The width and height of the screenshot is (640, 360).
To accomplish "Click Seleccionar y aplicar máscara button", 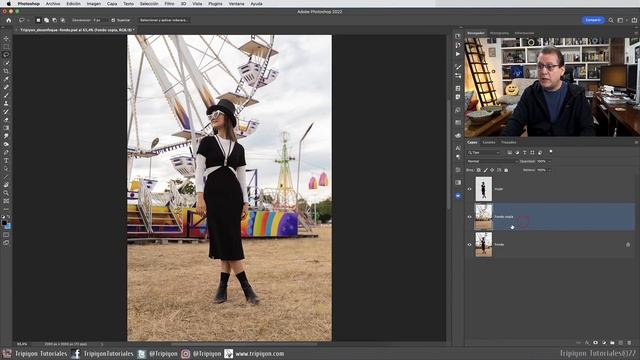I will coord(164,20).
